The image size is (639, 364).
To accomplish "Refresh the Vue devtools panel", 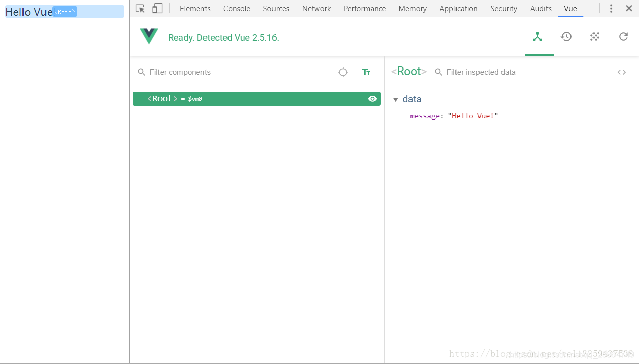I will (623, 37).
